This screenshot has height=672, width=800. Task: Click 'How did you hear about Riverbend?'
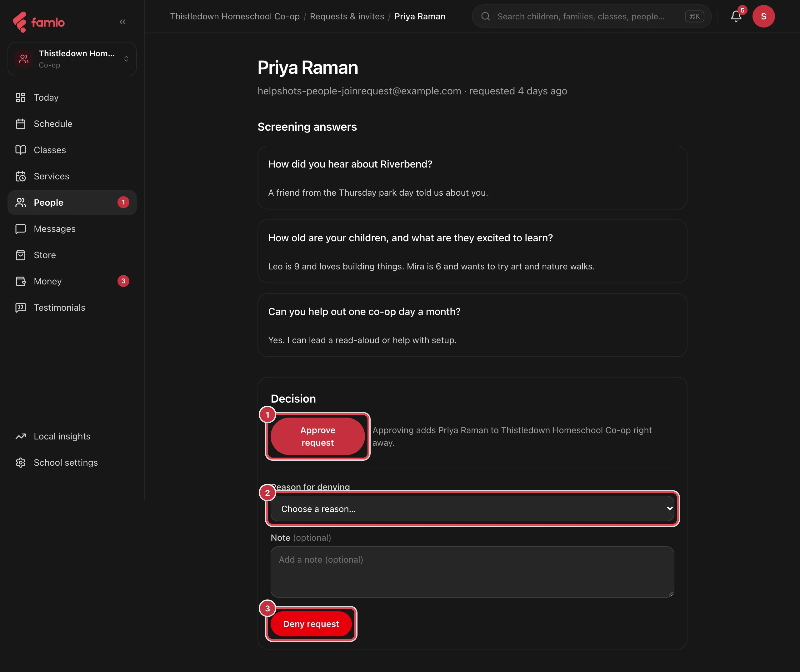(350, 164)
